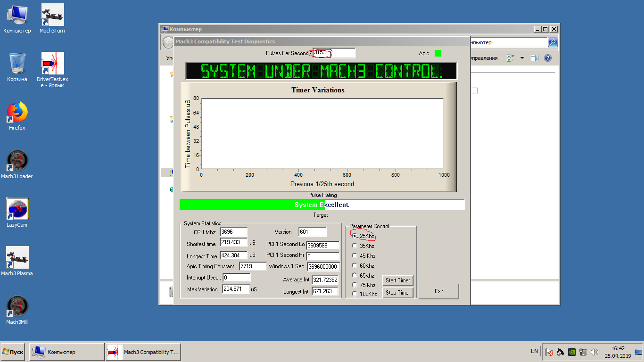Activate Mach3 Compatibility taskbar button
Image resolution: width=644 pixels, height=362 pixels.
(x=143, y=352)
